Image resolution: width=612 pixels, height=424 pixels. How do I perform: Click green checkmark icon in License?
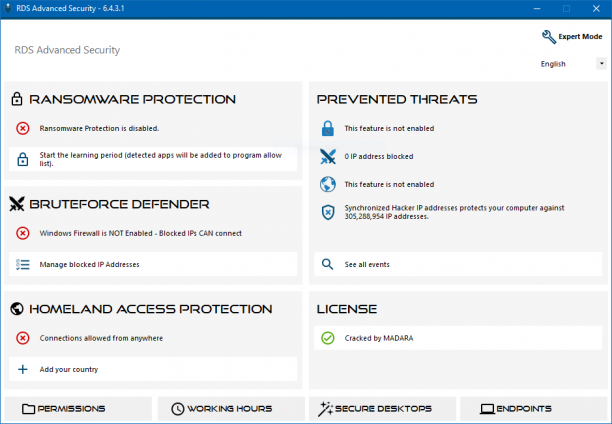pos(328,338)
